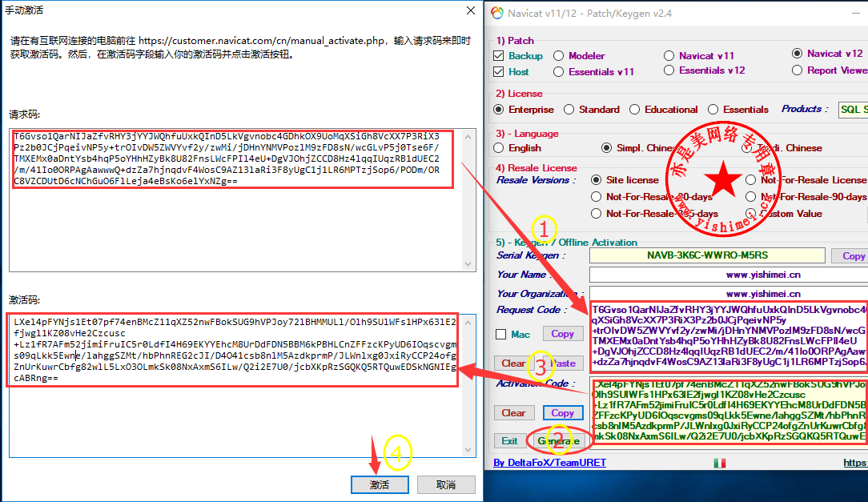868x502 pixels.
Task: Select the Modeler radio option
Action: [x=559, y=56]
